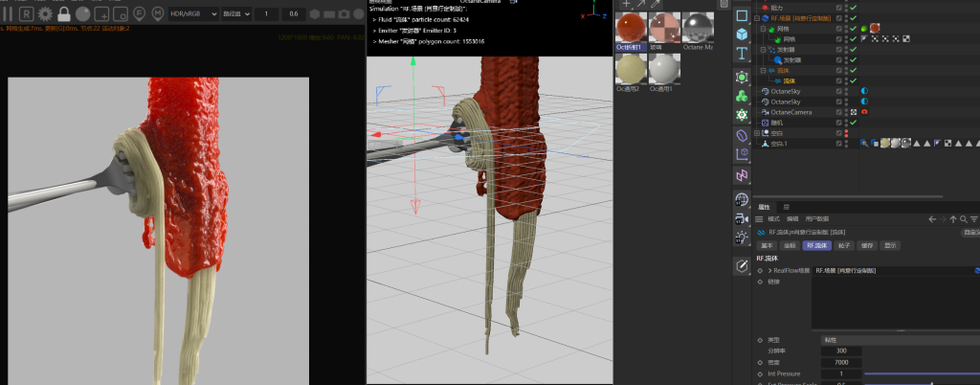Click the clay mode sphere icon
This screenshot has width=980, height=385.
82,13
